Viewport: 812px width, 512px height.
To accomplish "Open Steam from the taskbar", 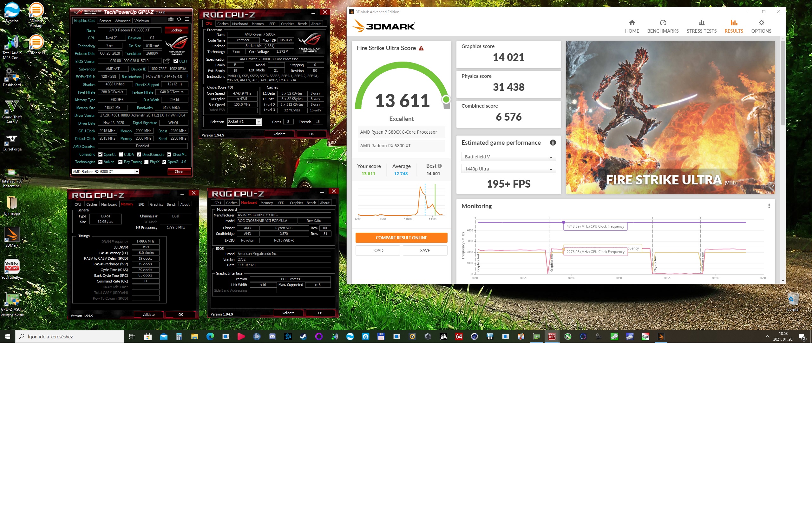I will pyautogui.click(x=303, y=336).
